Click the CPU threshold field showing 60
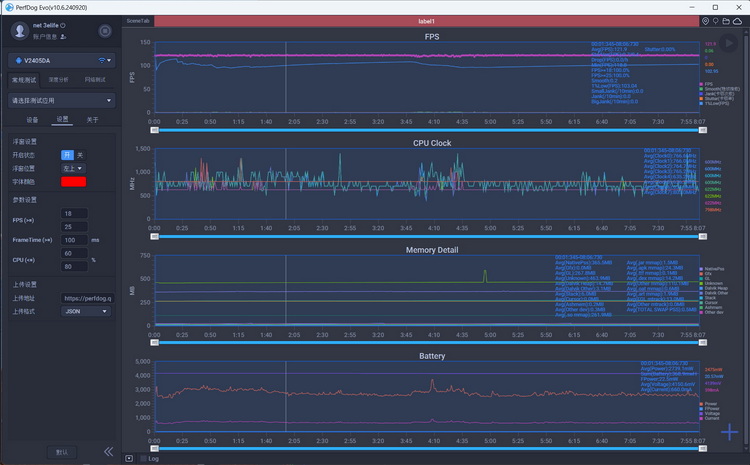This screenshot has width=750, height=465. 74,254
